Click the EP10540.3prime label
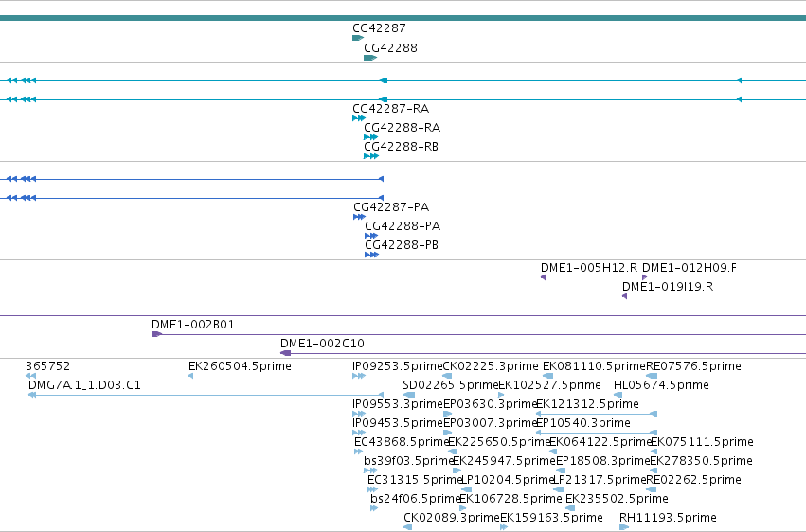This screenshot has width=806, height=532. click(582, 424)
